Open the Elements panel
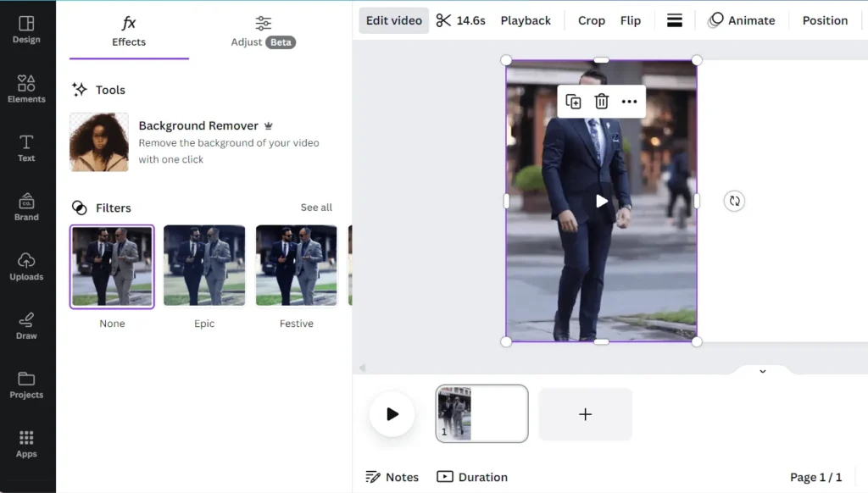This screenshot has height=493, width=868. (x=26, y=90)
